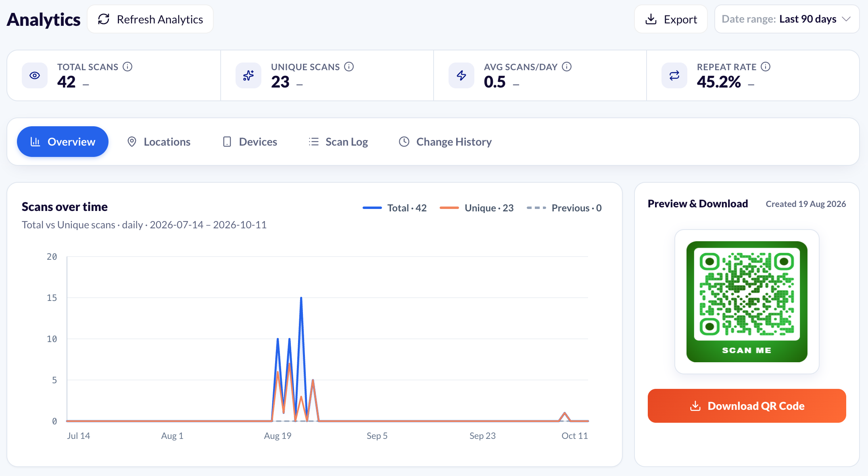Open the Date range dropdown

(787, 19)
